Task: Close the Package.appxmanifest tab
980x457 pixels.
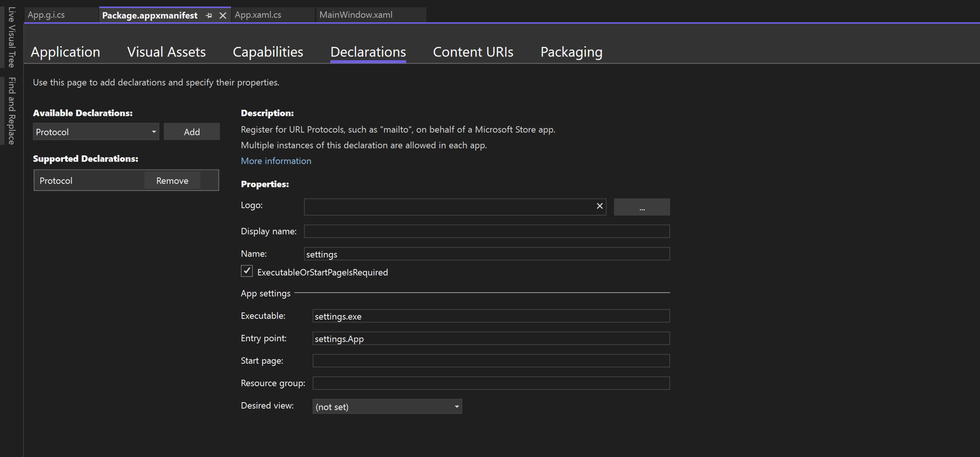Action: (x=223, y=15)
